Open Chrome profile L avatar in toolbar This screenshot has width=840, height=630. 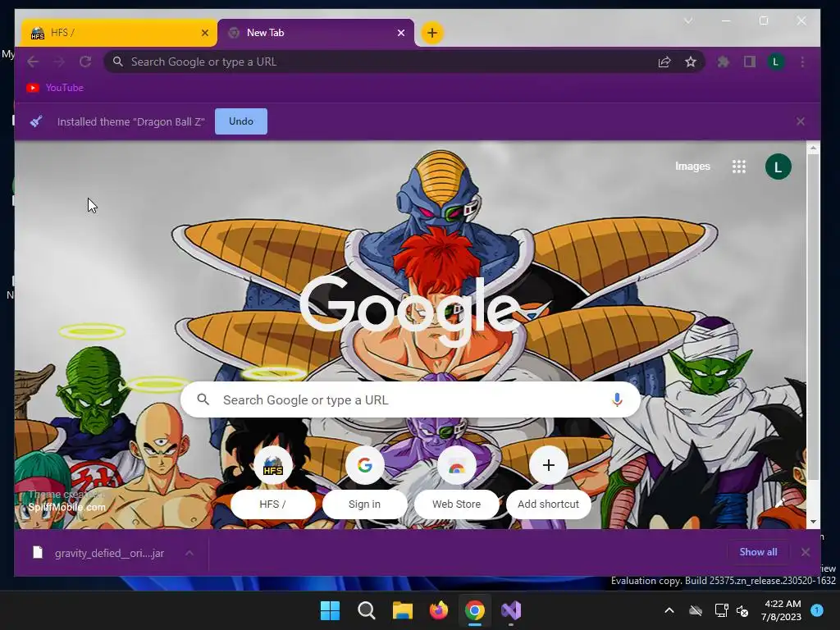pyautogui.click(x=776, y=62)
